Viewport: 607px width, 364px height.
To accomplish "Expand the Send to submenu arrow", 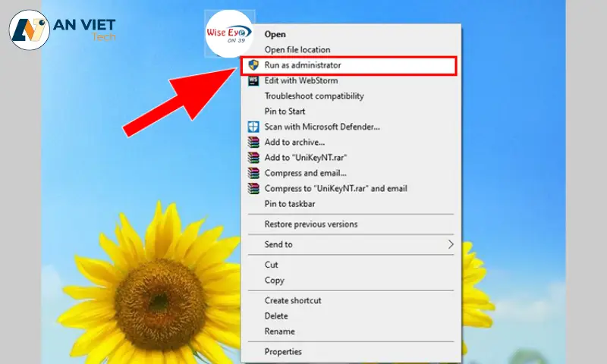I will (x=450, y=244).
